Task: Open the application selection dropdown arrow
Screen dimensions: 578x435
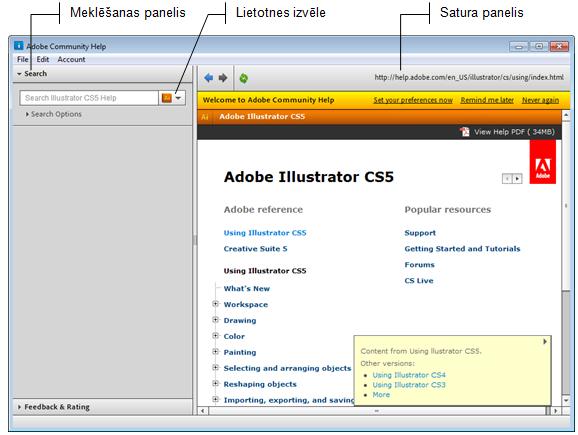Action: click(x=178, y=98)
